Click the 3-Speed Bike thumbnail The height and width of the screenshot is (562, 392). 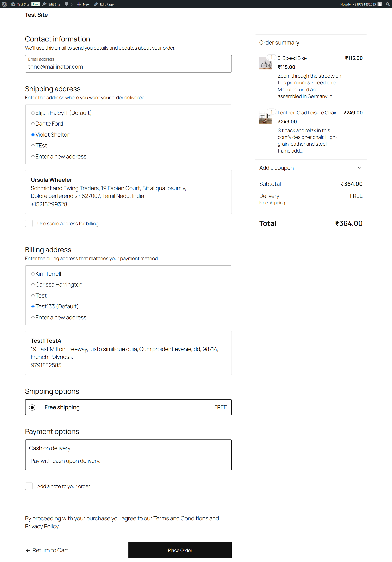(265, 63)
